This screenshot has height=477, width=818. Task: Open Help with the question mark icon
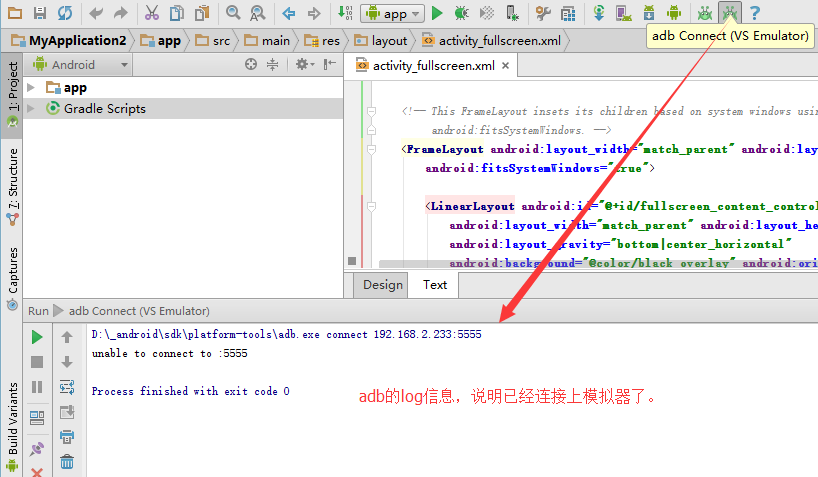pos(754,13)
